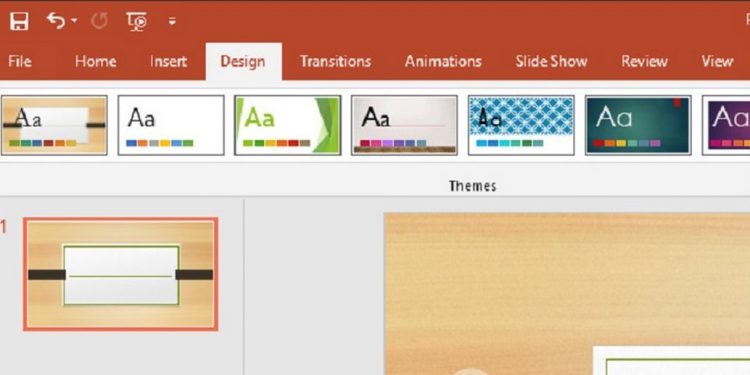Apply the green Facet theme
The image size is (750, 375).
tap(287, 125)
